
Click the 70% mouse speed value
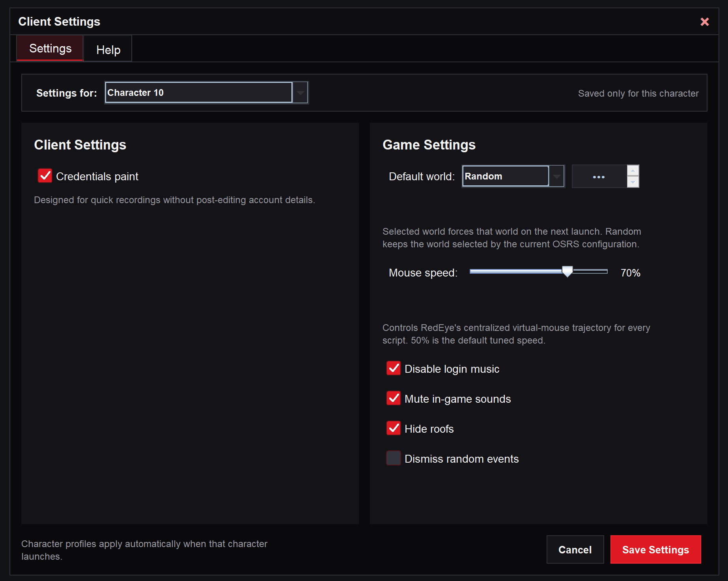630,273
